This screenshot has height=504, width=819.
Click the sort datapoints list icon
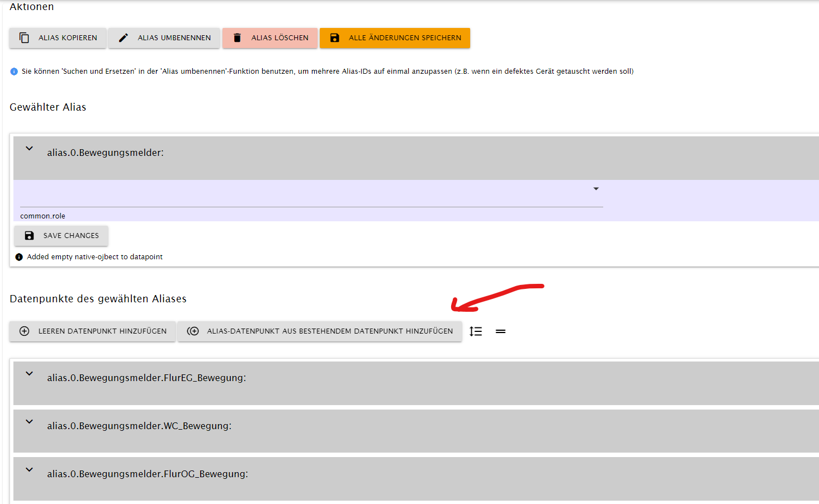point(476,331)
